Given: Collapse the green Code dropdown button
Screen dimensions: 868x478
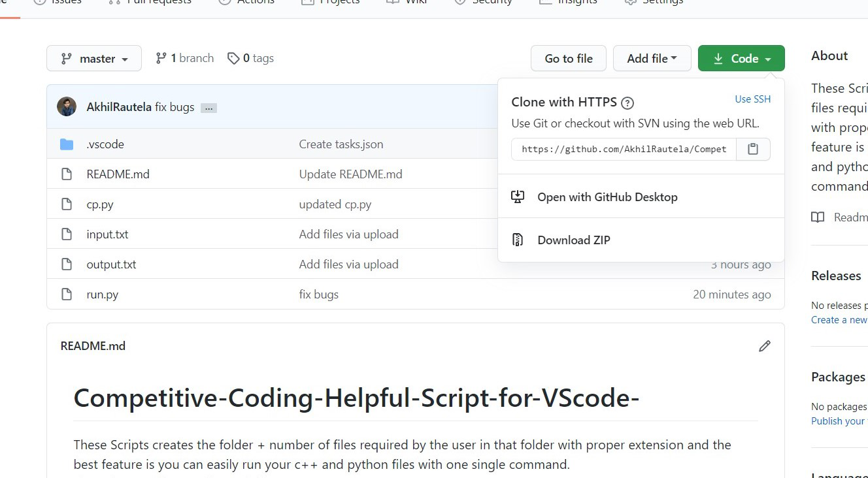Looking at the screenshot, I should 741,58.
